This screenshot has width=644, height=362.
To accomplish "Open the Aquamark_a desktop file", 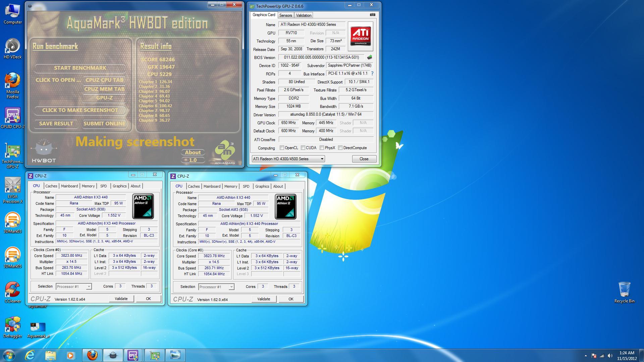I will 38,330.
